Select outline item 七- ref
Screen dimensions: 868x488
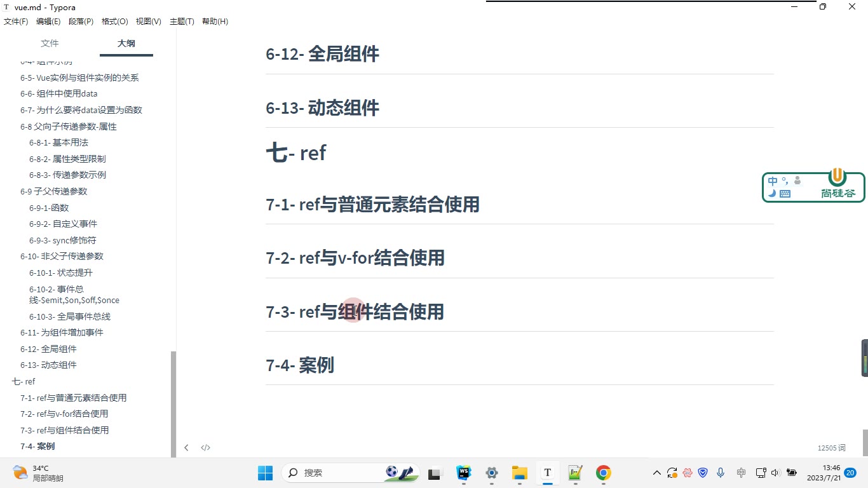coord(24,381)
